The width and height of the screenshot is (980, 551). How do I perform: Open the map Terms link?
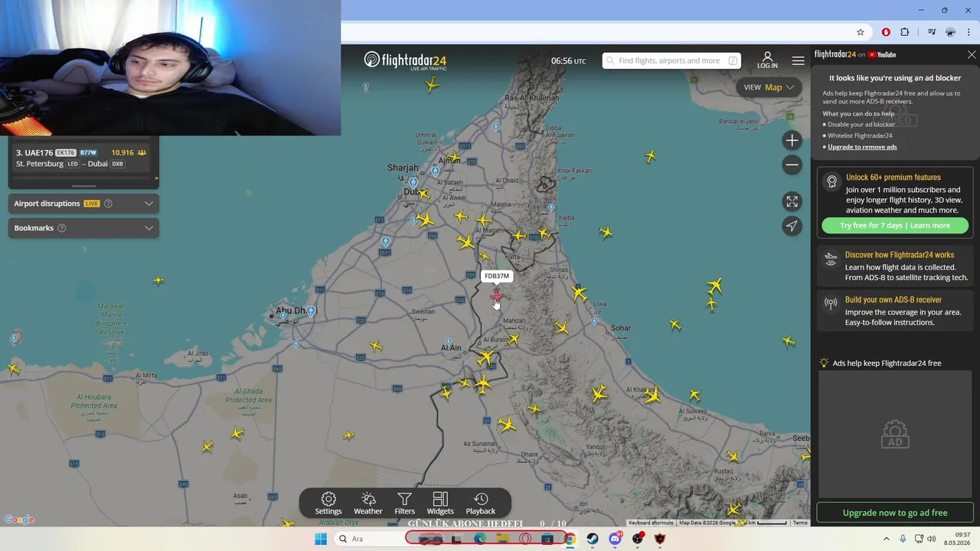pos(800,523)
